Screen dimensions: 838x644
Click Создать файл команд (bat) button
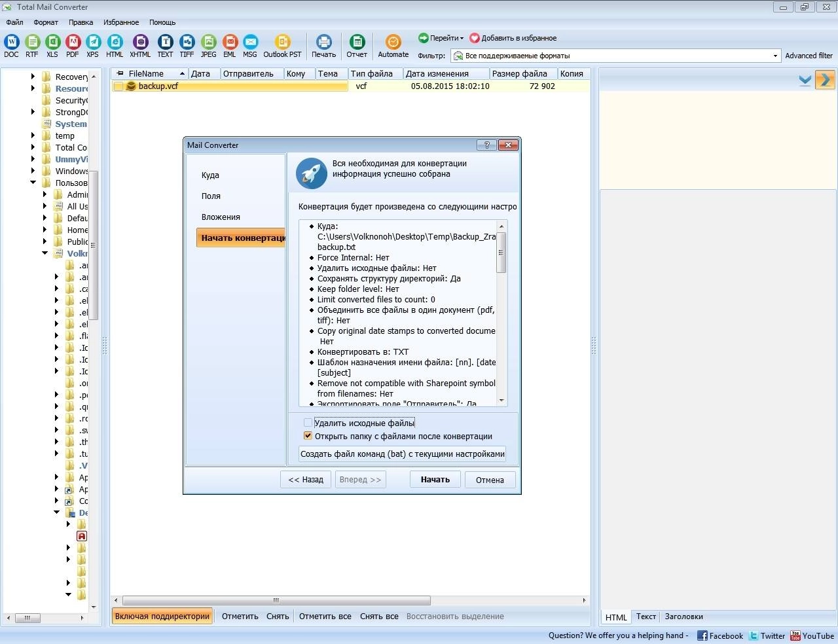[403, 454]
